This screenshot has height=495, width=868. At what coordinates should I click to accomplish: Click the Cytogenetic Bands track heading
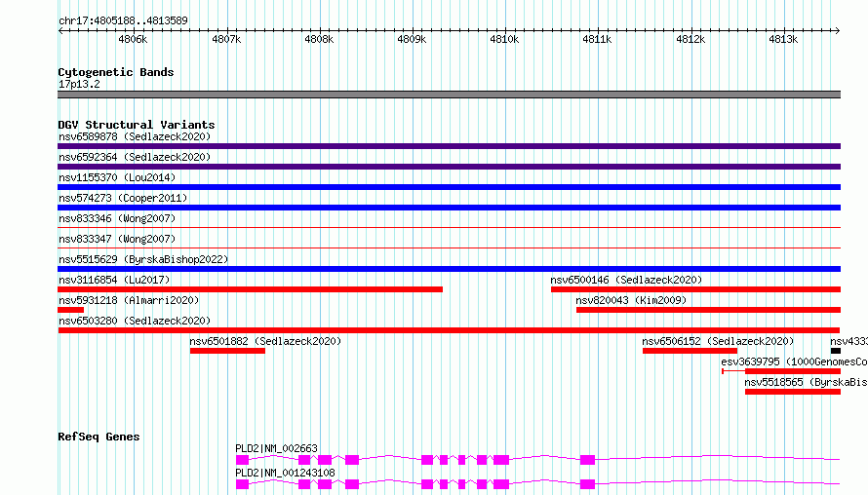point(116,72)
